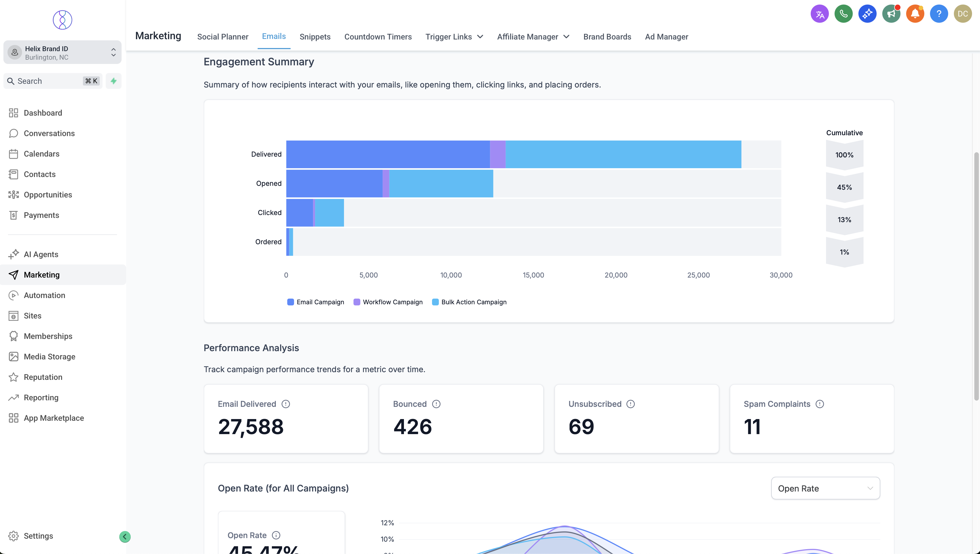Click the Spam Complaints info icon
980x554 pixels.
820,404
